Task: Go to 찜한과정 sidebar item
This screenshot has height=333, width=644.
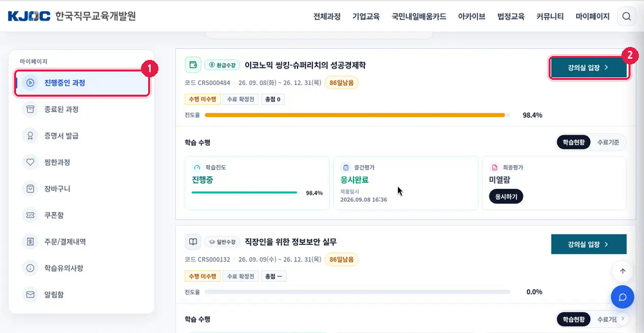Action: point(82,162)
